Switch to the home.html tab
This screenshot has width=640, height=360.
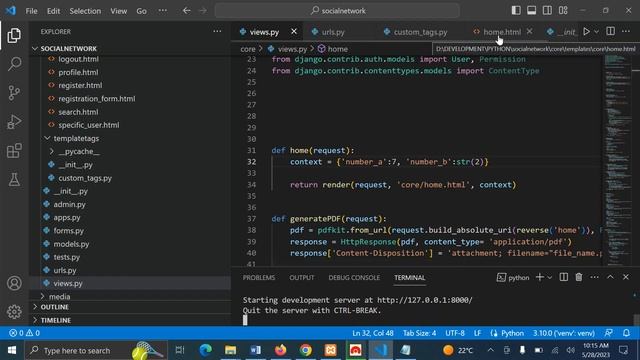click(502, 32)
